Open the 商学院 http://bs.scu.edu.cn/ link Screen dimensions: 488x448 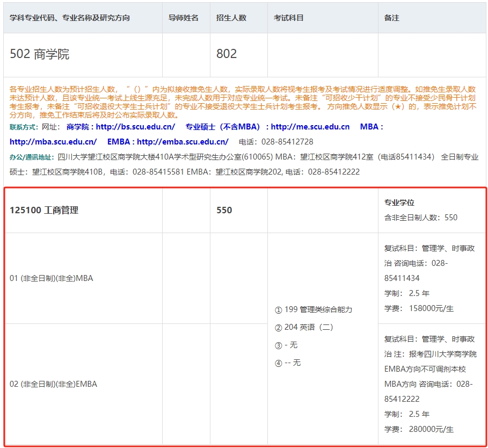121,127
